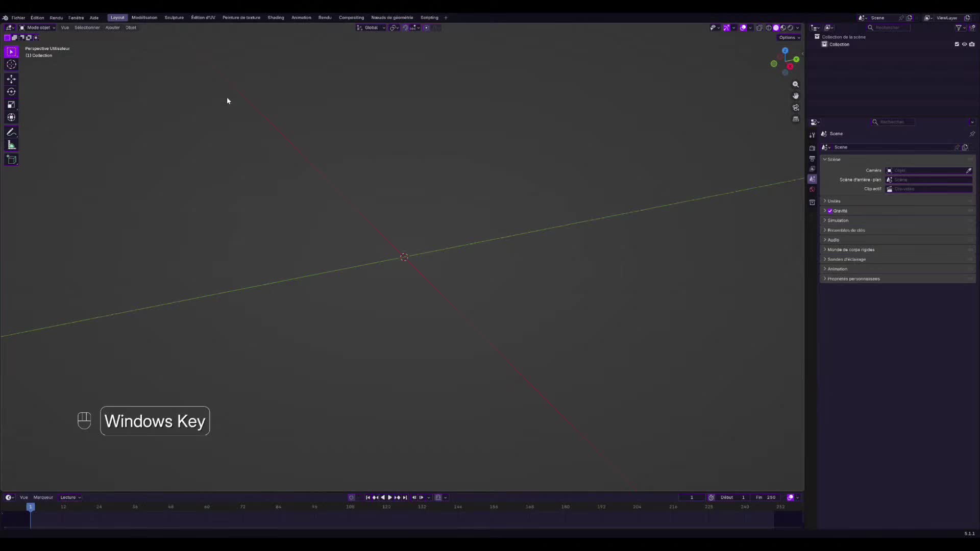Screen dimensions: 980x551
Task: Jump to the timeline end frame
Action: click(405, 497)
